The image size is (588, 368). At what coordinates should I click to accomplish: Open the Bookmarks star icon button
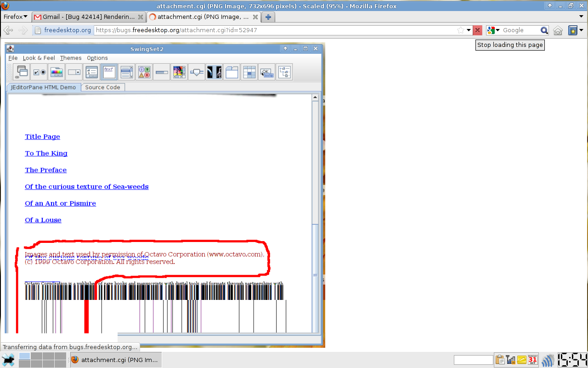click(x=573, y=30)
